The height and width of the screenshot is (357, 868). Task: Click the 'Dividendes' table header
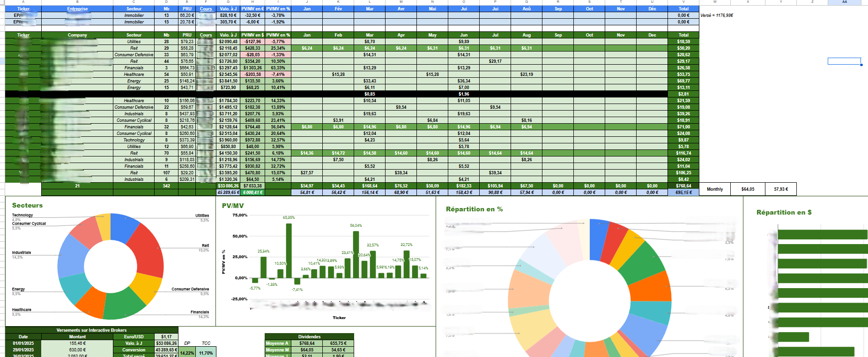(x=309, y=337)
